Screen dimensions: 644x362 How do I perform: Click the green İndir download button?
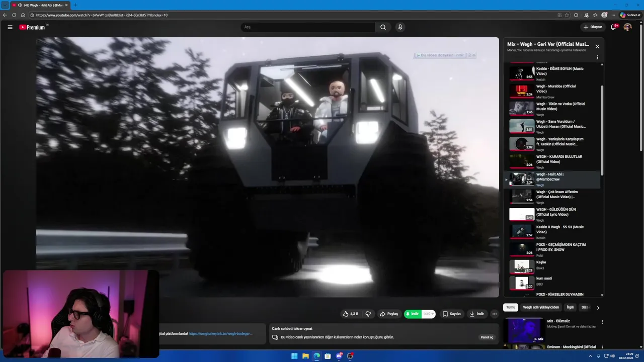coord(412,314)
